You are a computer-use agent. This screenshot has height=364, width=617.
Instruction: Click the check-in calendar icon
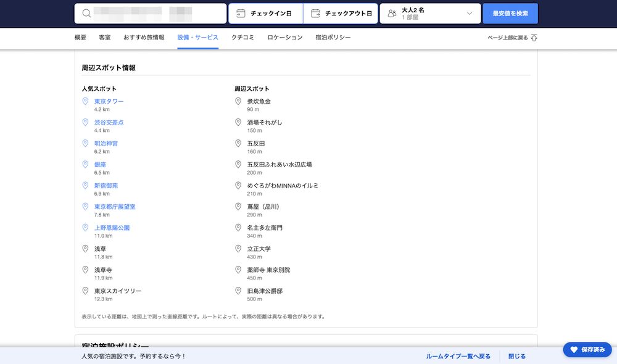coord(241,14)
